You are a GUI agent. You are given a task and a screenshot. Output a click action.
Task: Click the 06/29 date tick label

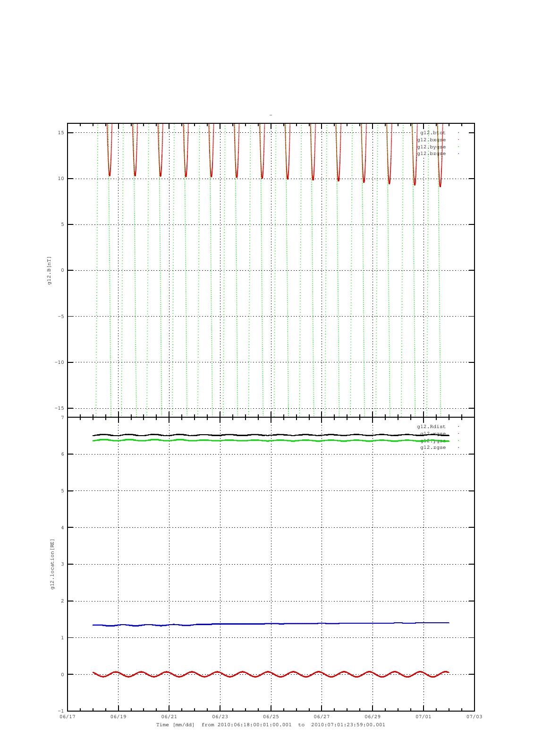(x=373, y=717)
